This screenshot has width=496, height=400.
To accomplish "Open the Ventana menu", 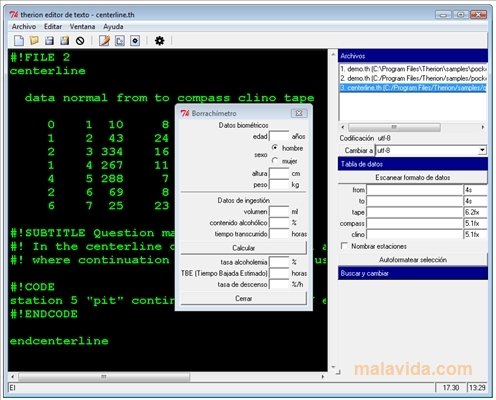I will tap(82, 26).
